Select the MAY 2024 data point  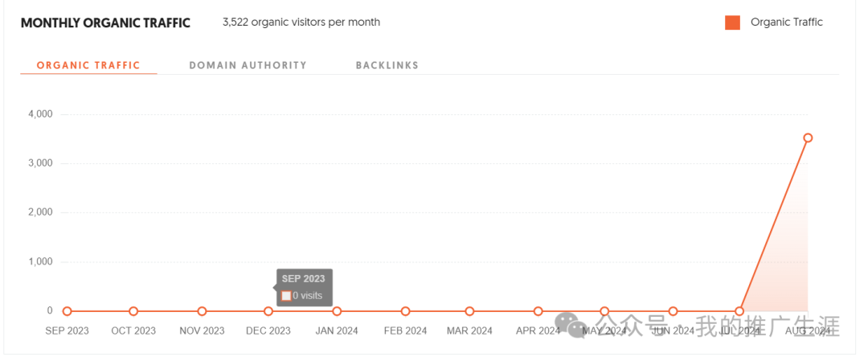click(604, 311)
